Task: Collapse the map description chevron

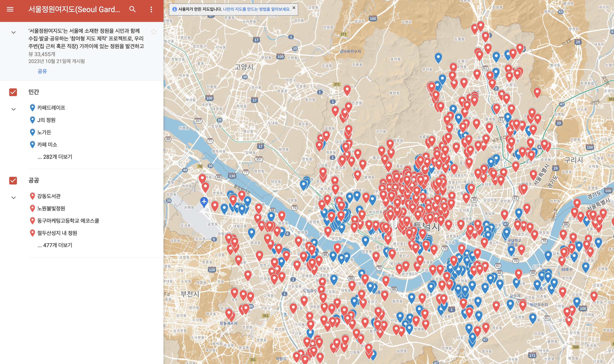Action: pos(13,32)
